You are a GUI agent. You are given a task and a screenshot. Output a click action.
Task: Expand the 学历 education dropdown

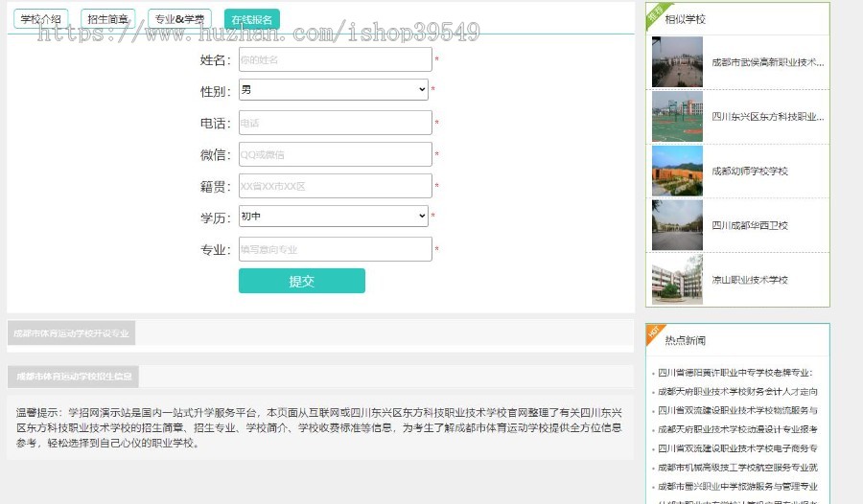coord(334,217)
